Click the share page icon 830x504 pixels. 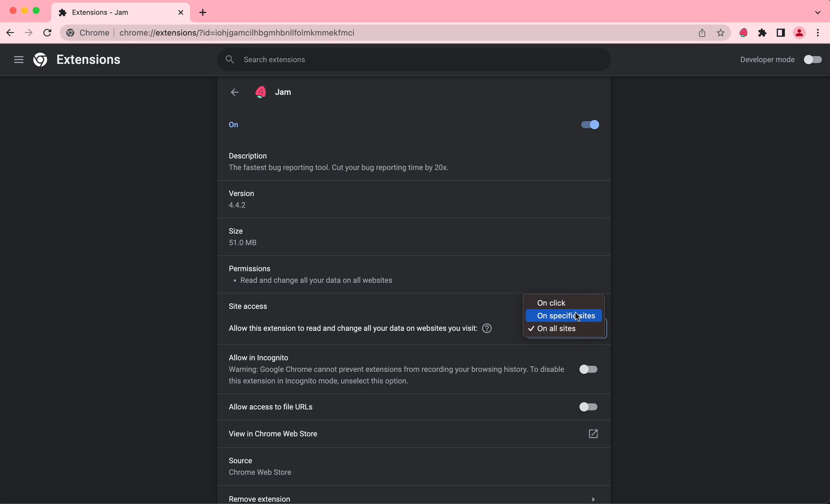pos(702,33)
